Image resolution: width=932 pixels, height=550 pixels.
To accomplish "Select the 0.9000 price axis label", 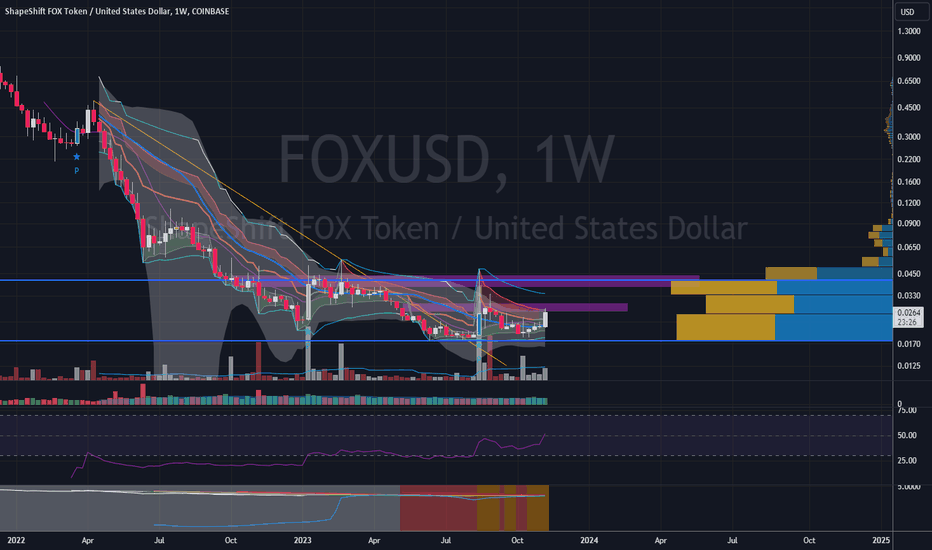I will tap(909, 58).
